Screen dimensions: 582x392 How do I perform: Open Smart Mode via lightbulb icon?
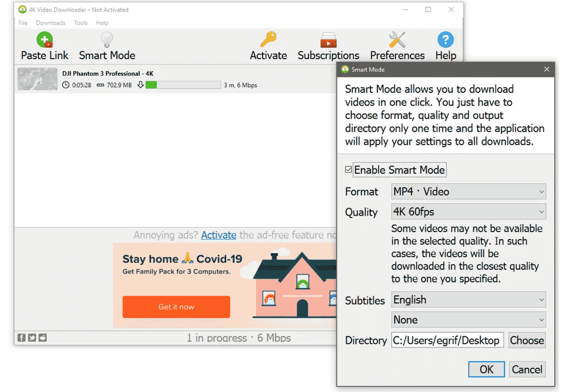point(107,39)
